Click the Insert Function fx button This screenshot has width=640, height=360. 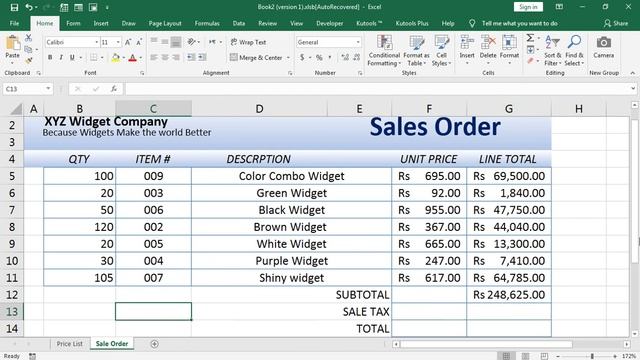pos(114,89)
